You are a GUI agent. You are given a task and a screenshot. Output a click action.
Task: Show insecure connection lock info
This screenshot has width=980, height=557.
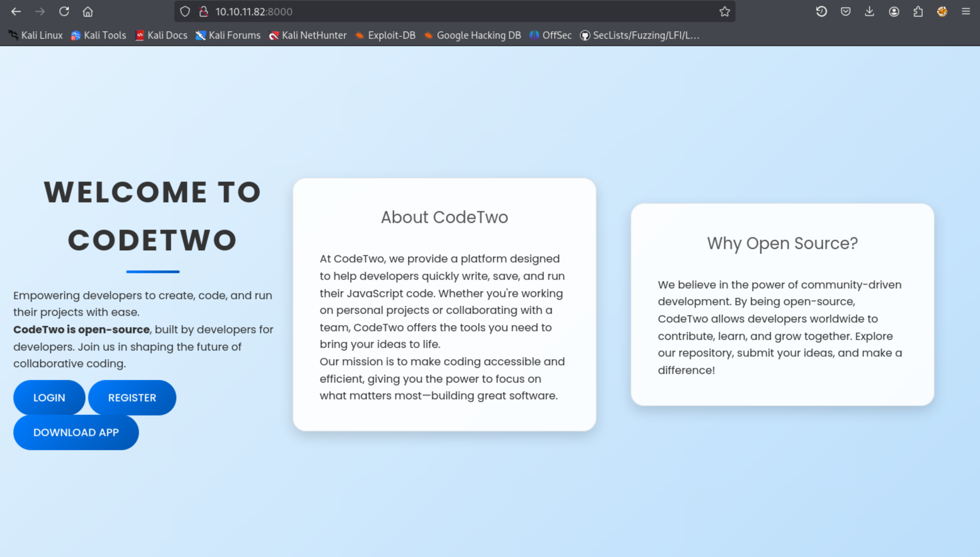pos(203,11)
